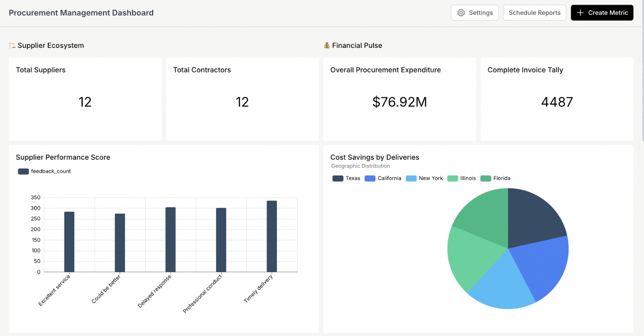This screenshot has height=336, width=644.
Task: Click the Total Suppliers card title
Action: 41,70
